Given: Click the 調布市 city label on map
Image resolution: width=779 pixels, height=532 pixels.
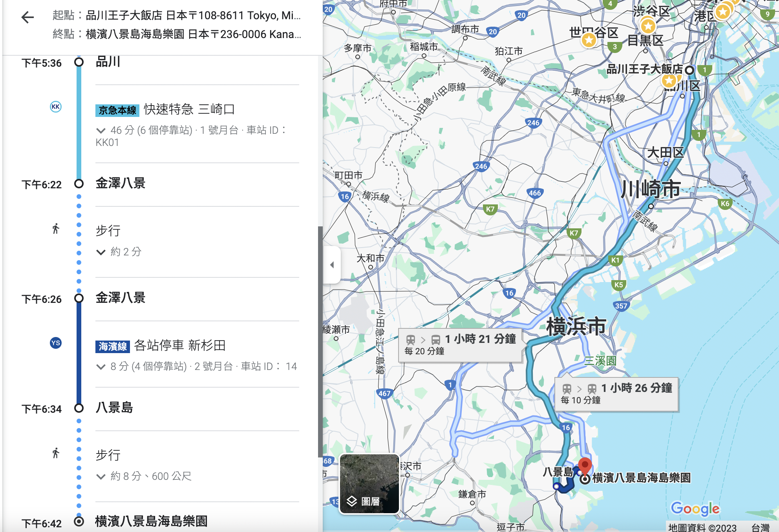Looking at the screenshot, I should coord(465,29).
